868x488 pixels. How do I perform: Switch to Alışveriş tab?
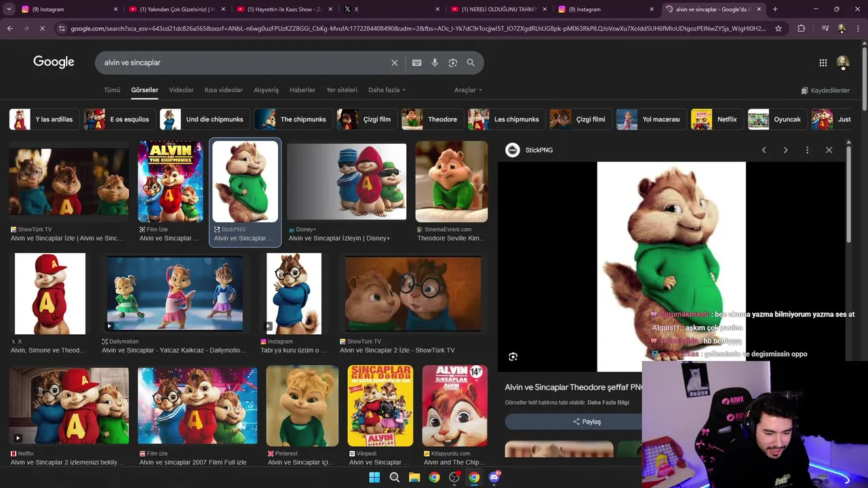click(266, 90)
